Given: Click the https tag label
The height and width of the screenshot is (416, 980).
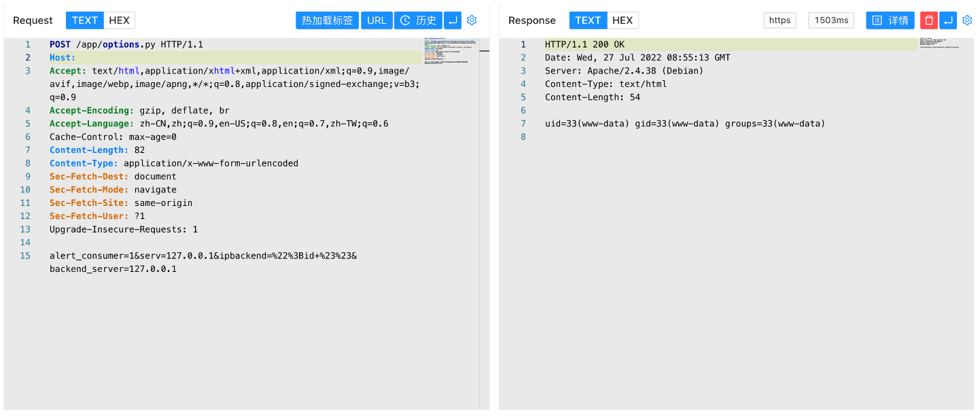Looking at the screenshot, I should [780, 20].
